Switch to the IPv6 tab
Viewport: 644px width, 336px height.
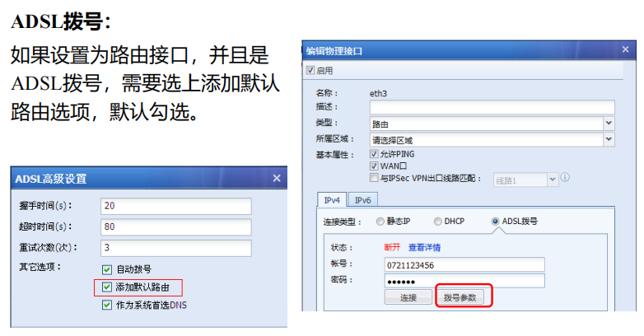pos(362,200)
